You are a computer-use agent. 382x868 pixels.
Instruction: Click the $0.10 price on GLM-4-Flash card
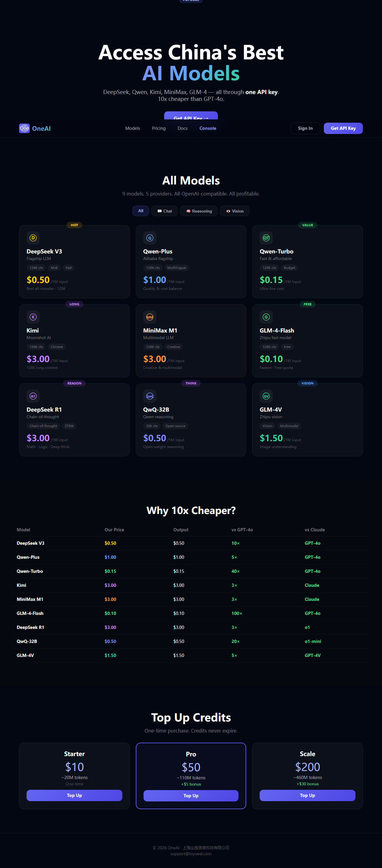(271, 359)
